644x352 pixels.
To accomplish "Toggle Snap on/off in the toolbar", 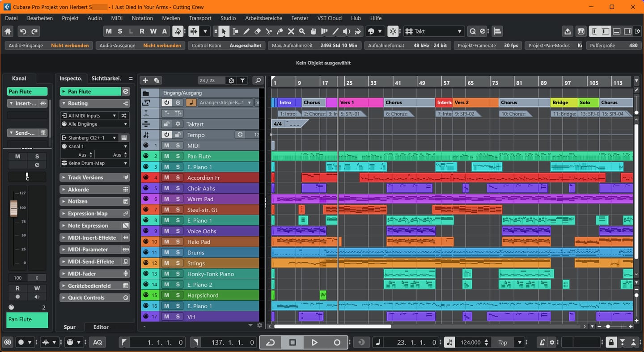I will coord(393,31).
